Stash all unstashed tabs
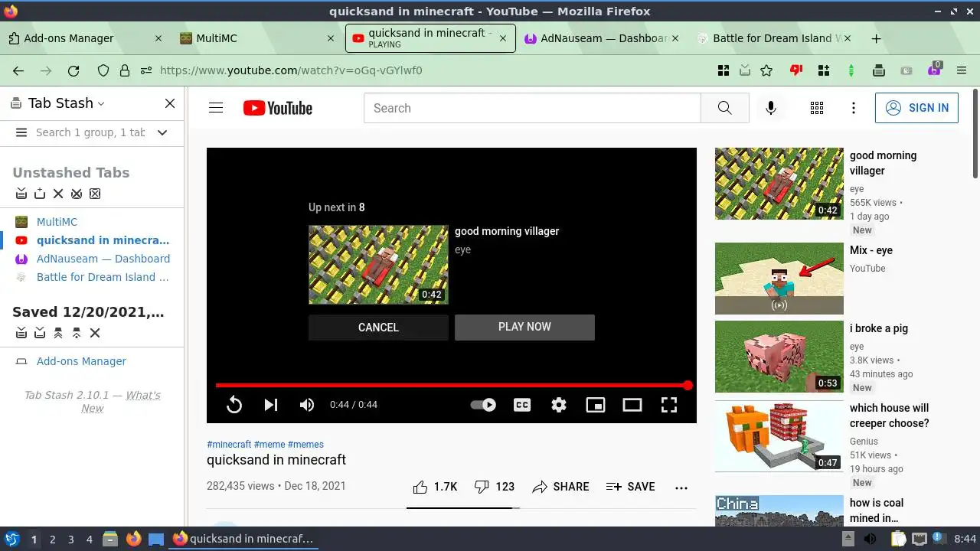The image size is (980, 551). [x=21, y=194]
